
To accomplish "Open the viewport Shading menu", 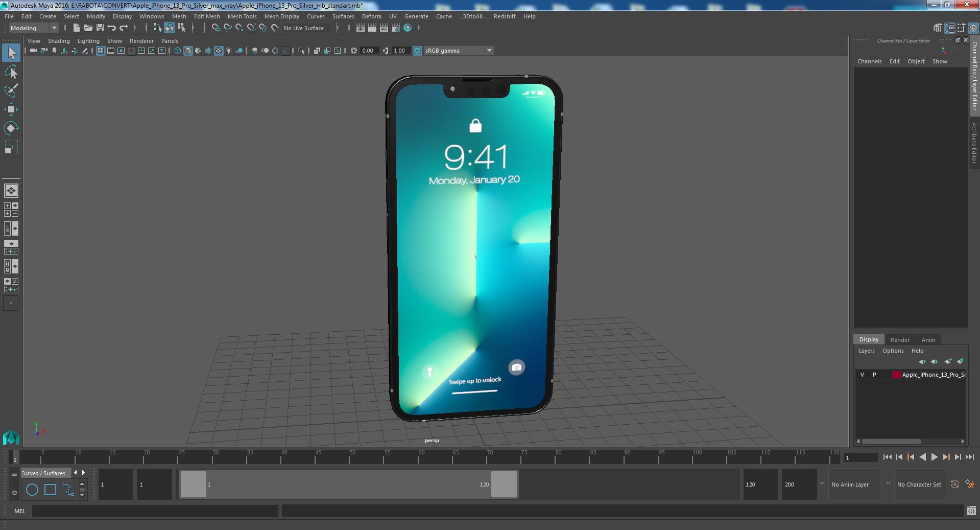I will [x=59, y=41].
